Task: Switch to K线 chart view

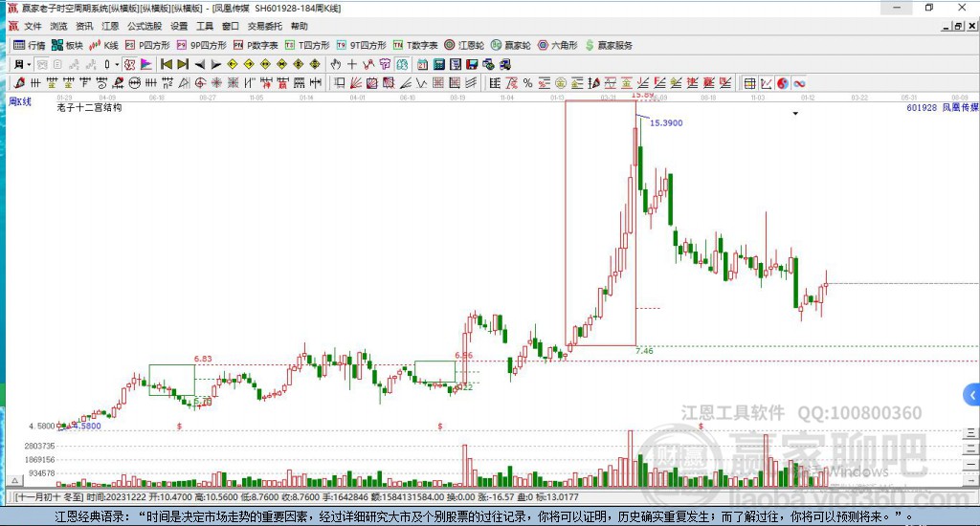Action: coord(103,45)
